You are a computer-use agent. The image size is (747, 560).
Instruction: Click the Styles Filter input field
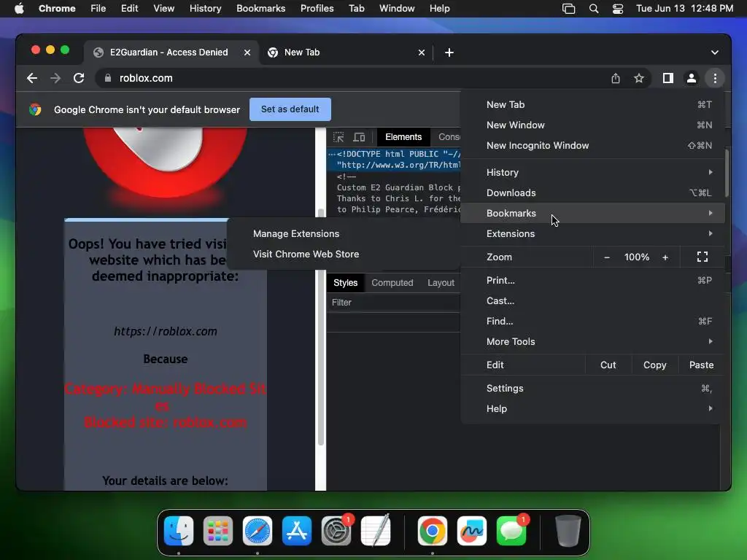393,303
